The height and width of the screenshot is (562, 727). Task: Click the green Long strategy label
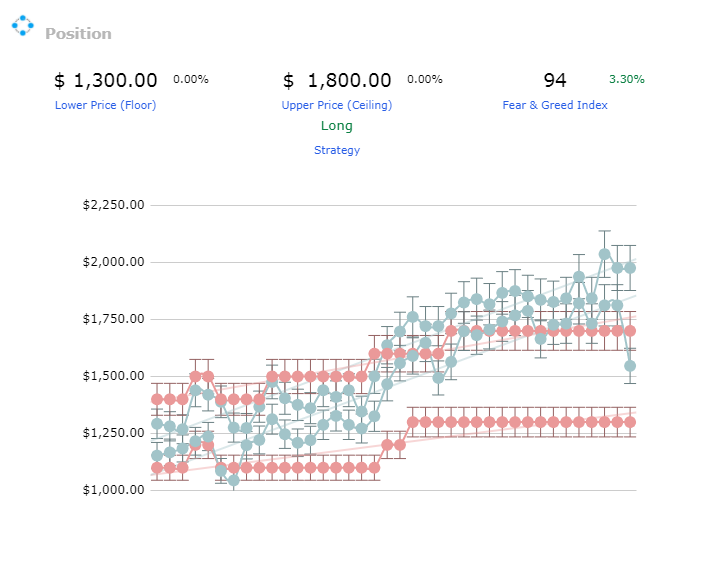point(337,126)
